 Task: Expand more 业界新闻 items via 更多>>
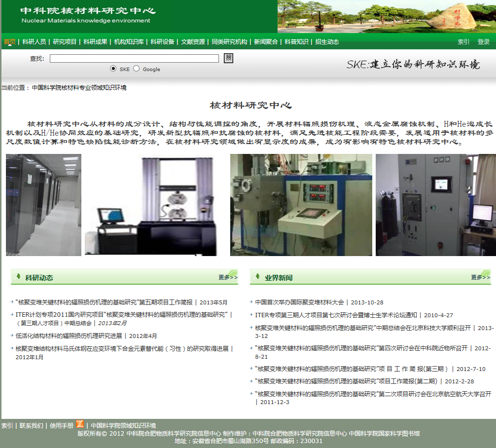tap(480, 277)
